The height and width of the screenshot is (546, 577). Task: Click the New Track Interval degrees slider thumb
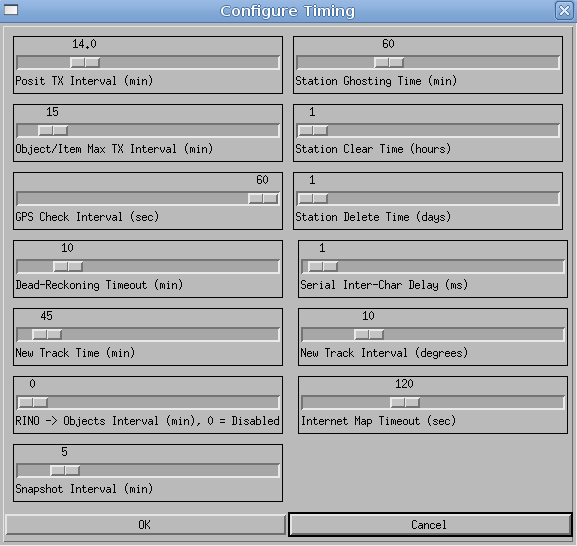[x=369, y=334]
